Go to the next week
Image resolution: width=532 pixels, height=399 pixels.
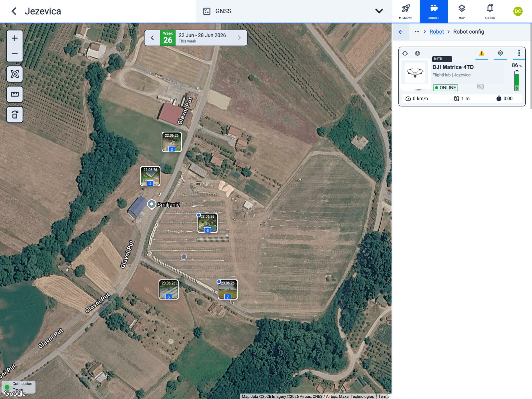click(x=239, y=38)
